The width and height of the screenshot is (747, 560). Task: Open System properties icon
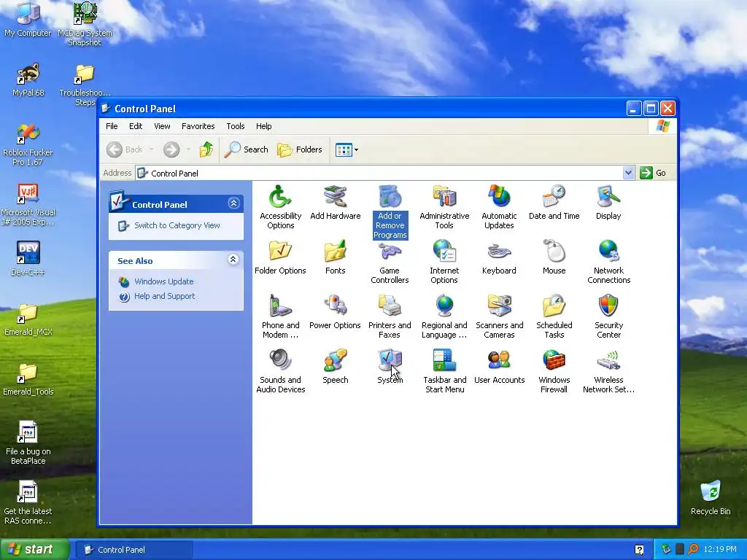tap(390, 367)
